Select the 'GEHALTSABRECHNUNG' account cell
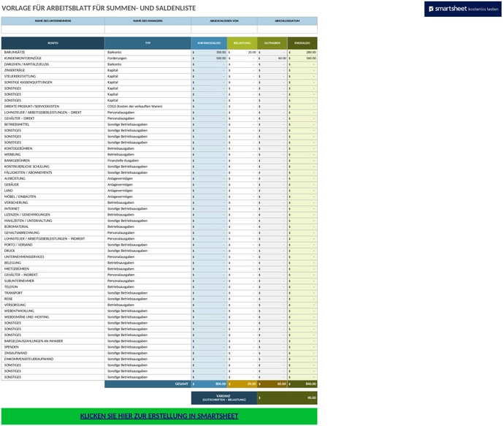This screenshot has width=504, height=426. [x=53, y=233]
